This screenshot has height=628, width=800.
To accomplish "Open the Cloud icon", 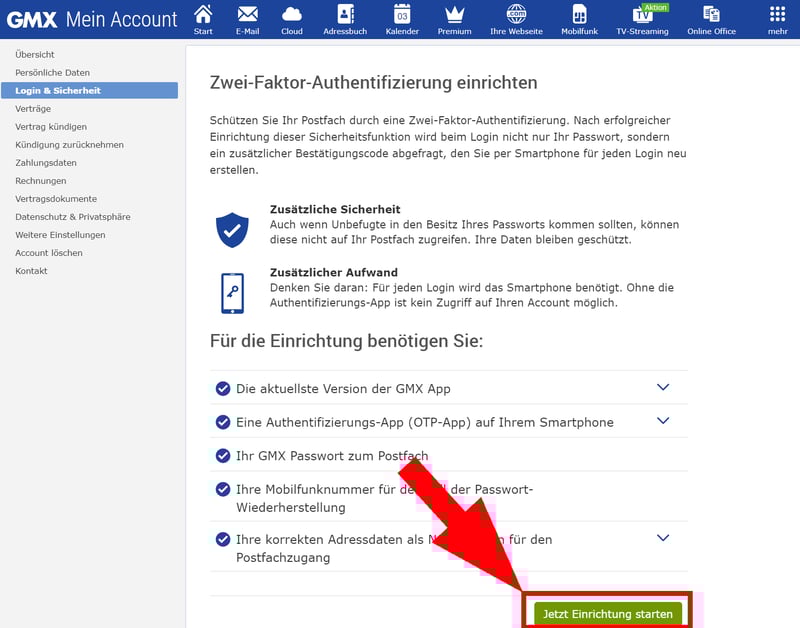I will 292,14.
